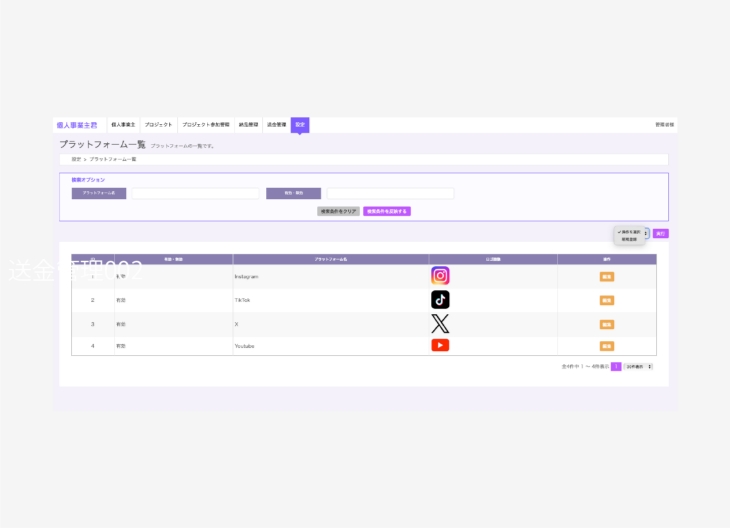
Task: Click the purple 実行 button
Action: coord(661,234)
